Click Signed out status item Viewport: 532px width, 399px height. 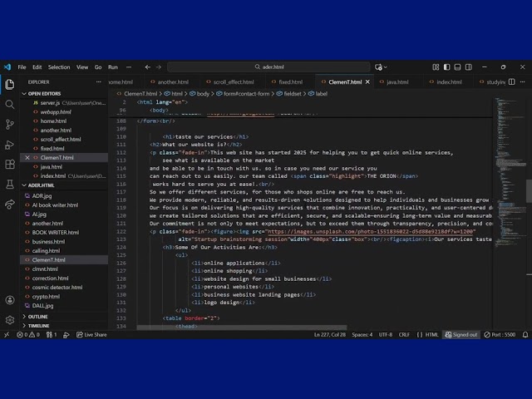pyautogui.click(x=461, y=334)
